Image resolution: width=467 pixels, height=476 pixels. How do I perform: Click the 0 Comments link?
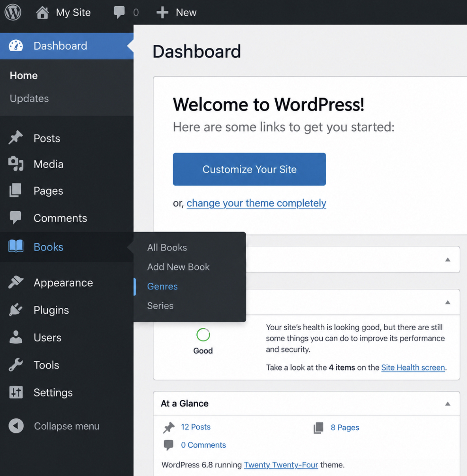[x=203, y=445]
